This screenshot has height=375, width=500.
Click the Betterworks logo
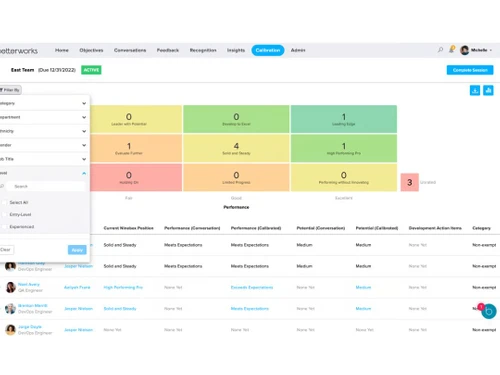coord(19,51)
